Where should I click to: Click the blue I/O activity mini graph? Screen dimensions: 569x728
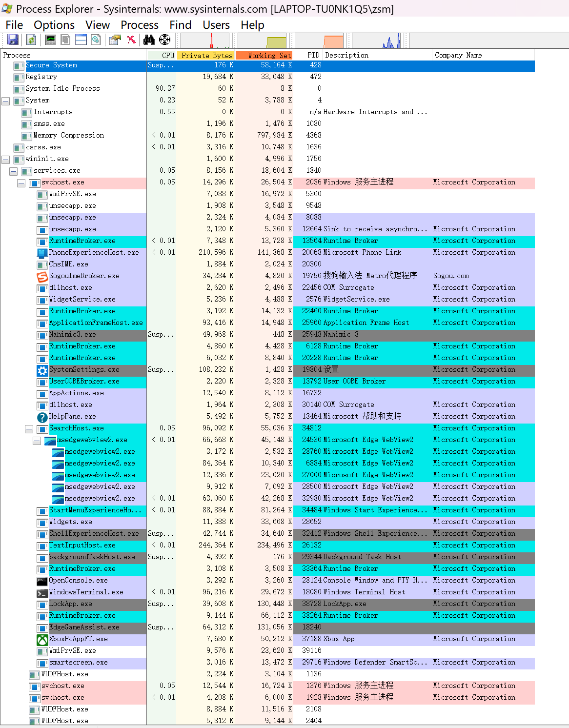pyautogui.click(x=376, y=40)
